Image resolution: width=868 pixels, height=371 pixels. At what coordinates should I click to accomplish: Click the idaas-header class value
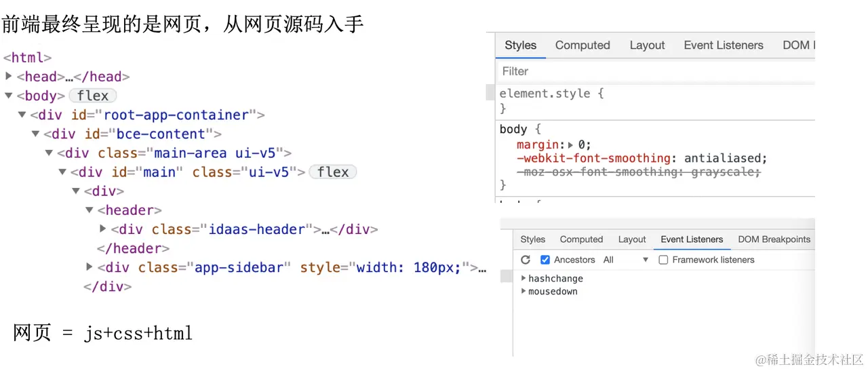[258, 229]
